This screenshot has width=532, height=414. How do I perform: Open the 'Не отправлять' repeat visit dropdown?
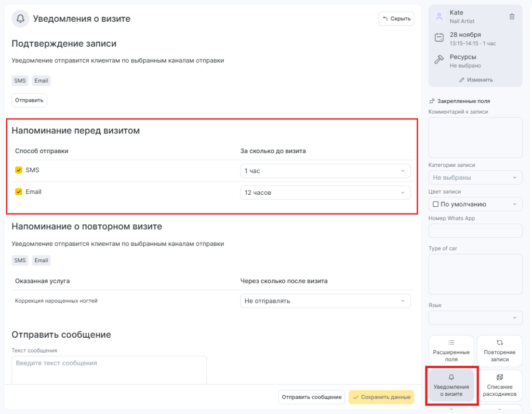tap(325, 301)
